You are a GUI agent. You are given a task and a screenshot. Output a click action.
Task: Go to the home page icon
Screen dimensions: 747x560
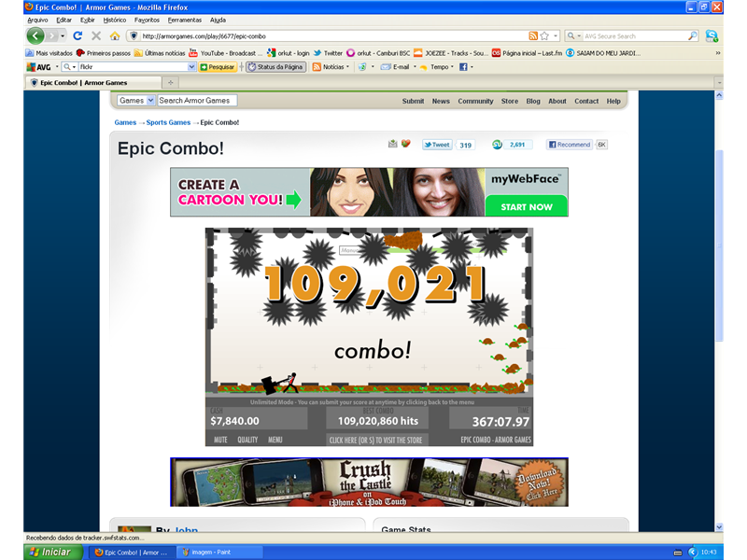pos(114,35)
